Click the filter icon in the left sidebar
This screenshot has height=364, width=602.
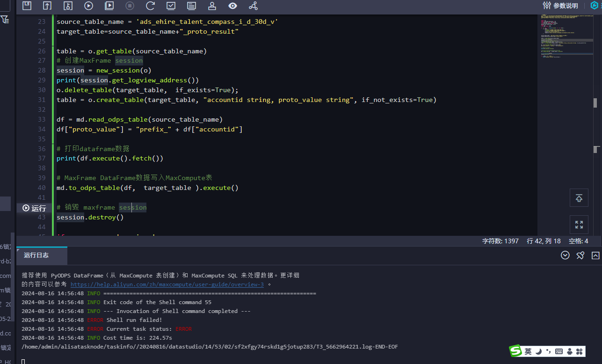click(x=5, y=19)
